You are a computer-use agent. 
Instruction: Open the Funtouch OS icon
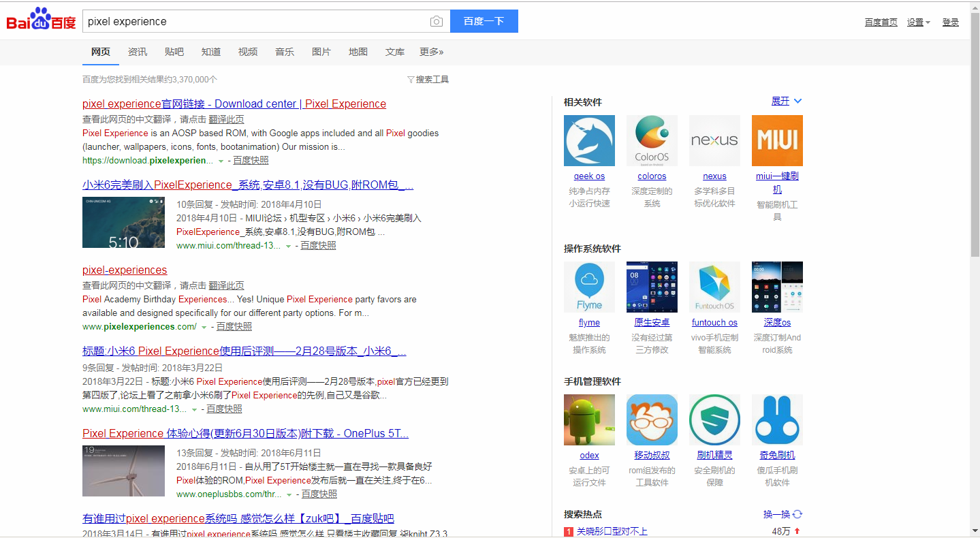(714, 287)
